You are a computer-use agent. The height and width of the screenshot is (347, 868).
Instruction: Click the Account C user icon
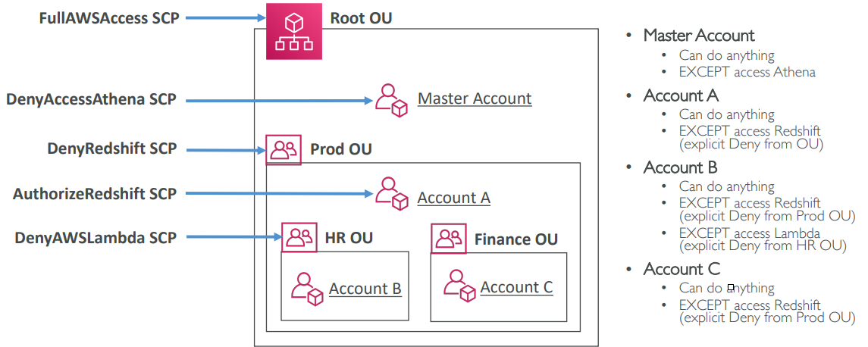pos(459,286)
